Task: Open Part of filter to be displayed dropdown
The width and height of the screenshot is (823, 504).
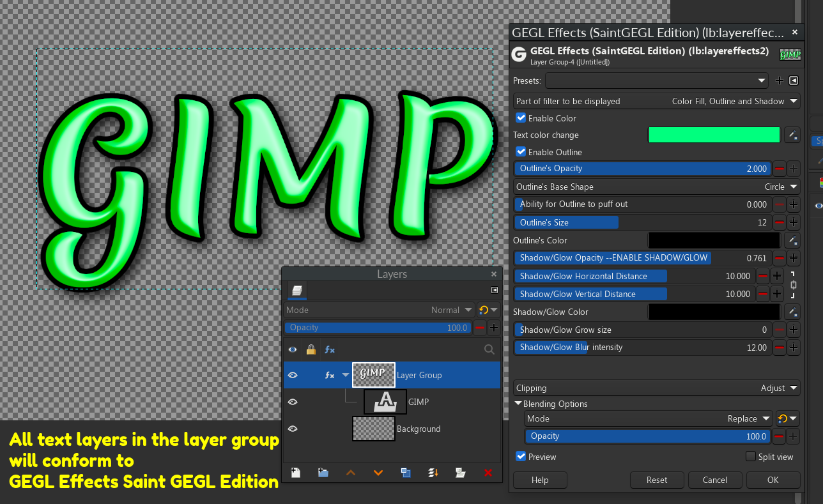Action: (x=657, y=101)
